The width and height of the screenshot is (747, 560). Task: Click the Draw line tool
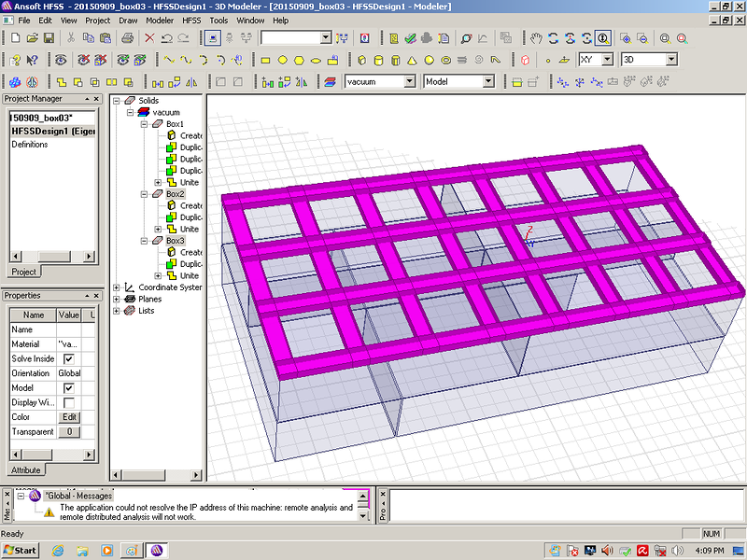(169, 60)
